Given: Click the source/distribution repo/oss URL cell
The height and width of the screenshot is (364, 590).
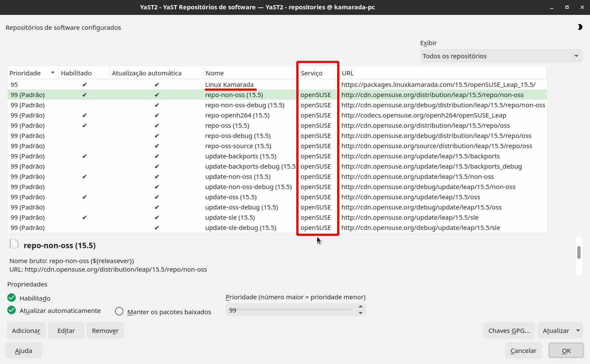Looking at the screenshot, I should click(x=437, y=146).
